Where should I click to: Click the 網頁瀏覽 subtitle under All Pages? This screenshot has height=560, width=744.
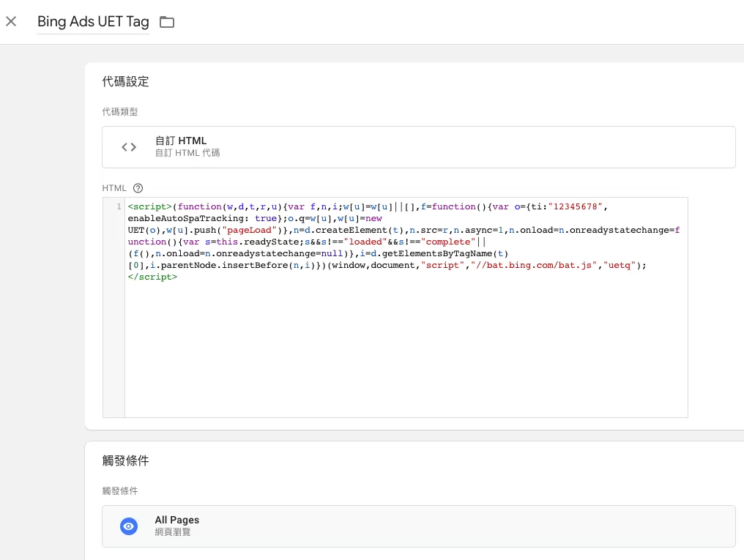tap(173, 532)
